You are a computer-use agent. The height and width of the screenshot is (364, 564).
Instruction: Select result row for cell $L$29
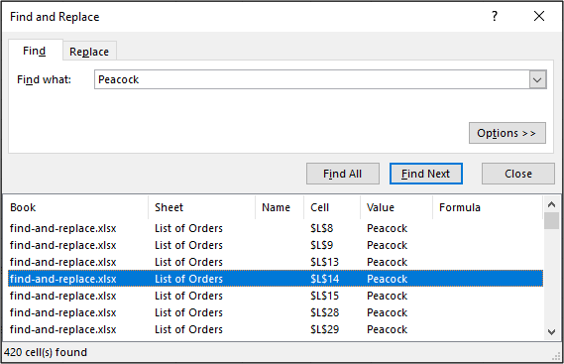coord(276,329)
